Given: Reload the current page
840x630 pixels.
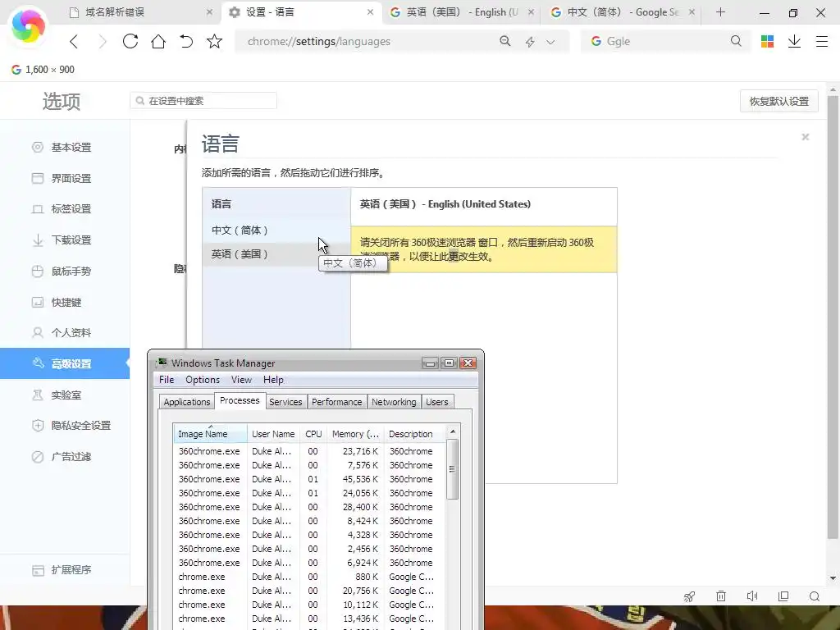Looking at the screenshot, I should [130, 41].
